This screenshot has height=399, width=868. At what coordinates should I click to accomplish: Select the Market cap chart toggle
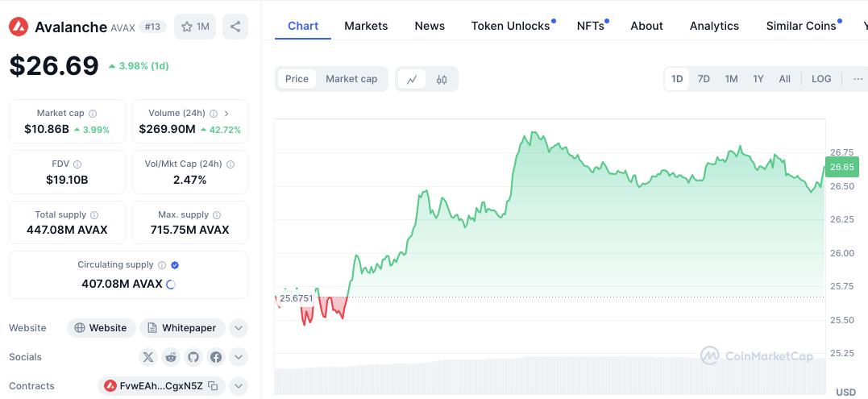click(x=351, y=79)
